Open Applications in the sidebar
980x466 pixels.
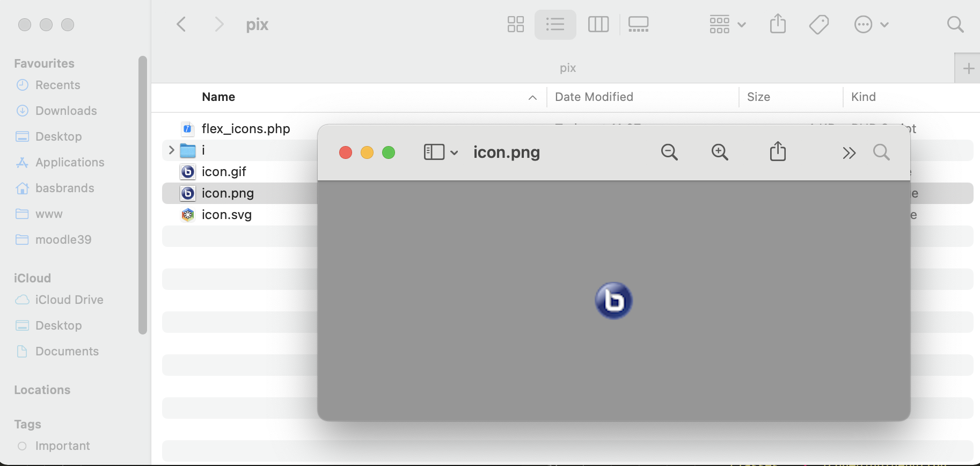pos(70,162)
